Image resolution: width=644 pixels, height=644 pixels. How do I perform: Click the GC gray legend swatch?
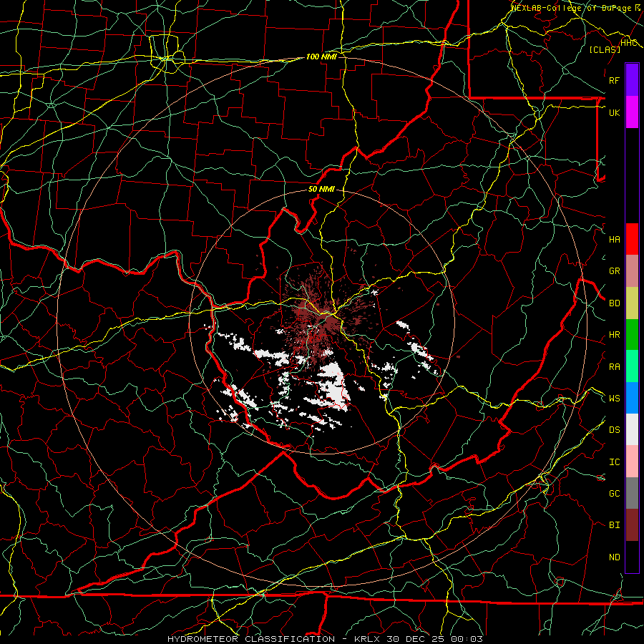click(x=632, y=493)
